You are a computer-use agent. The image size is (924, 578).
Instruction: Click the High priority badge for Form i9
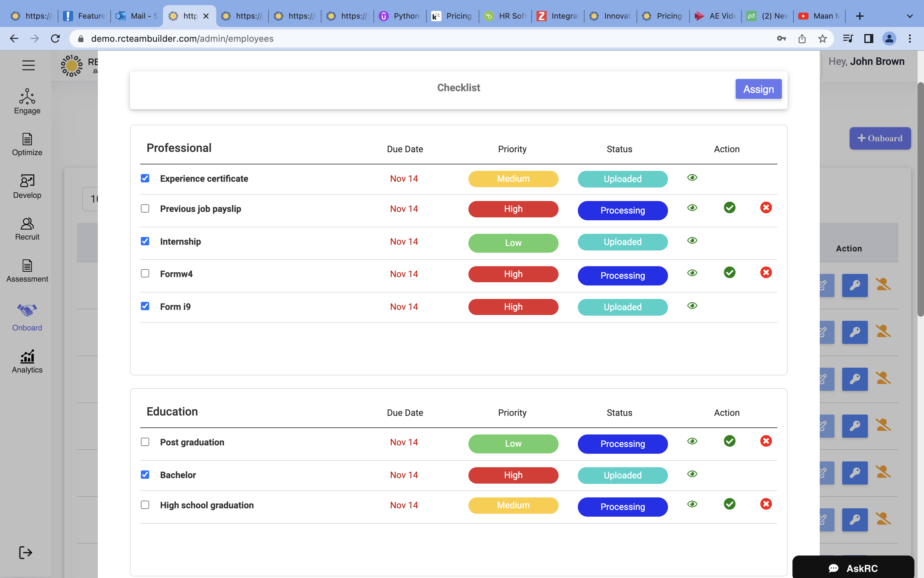513,307
